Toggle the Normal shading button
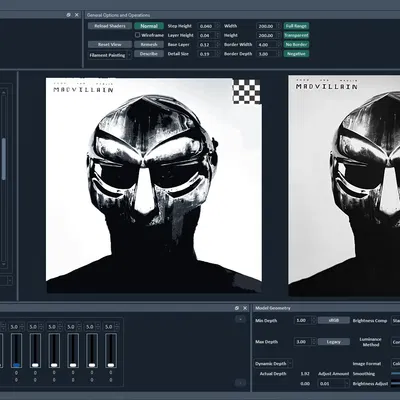400x400 pixels. point(149,26)
